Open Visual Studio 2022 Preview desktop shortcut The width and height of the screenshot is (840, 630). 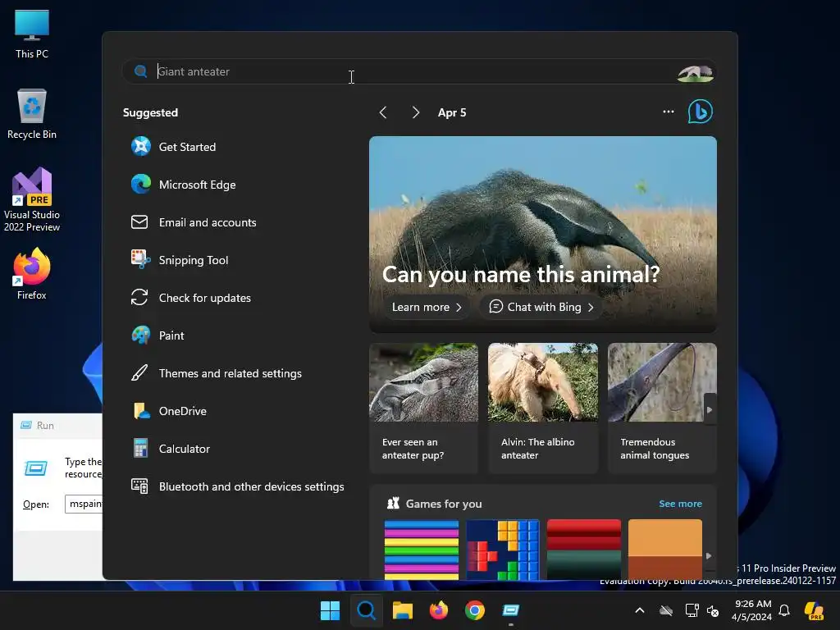(x=32, y=199)
